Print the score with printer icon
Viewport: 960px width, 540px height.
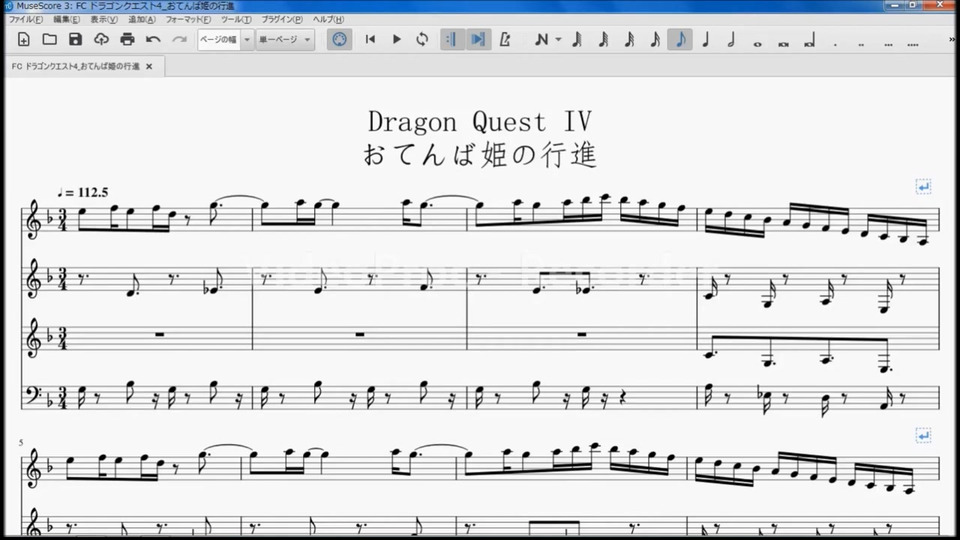tap(127, 40)
